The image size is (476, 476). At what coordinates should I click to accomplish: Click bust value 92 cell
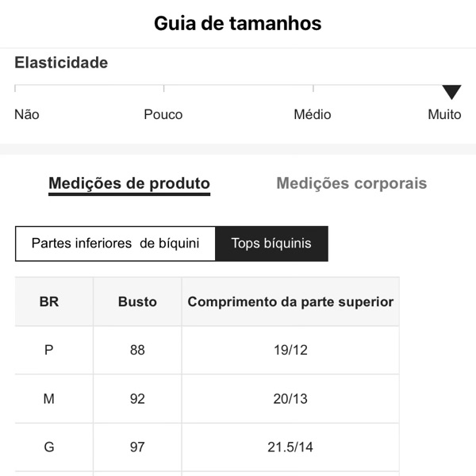[137, 398]
